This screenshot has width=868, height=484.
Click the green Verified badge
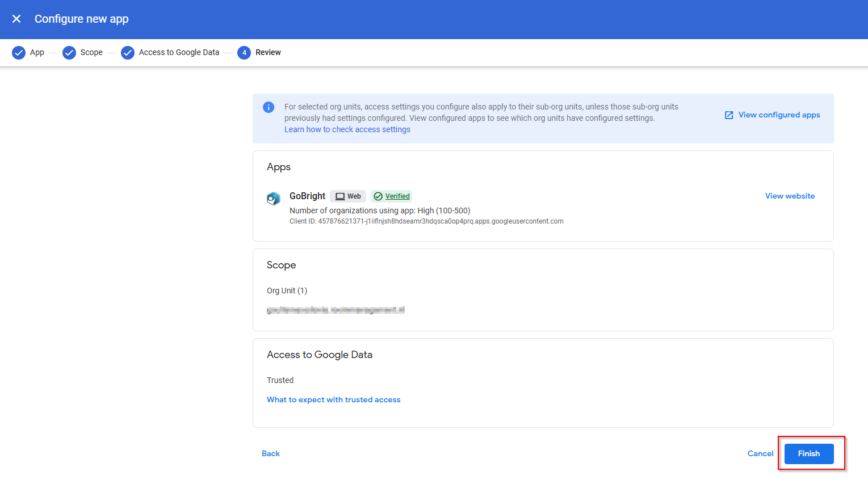(392, 196)
